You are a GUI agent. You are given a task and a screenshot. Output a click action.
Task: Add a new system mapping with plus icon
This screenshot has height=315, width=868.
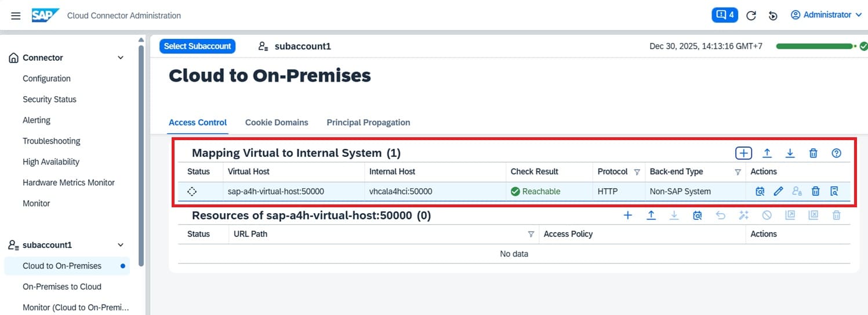743,153
